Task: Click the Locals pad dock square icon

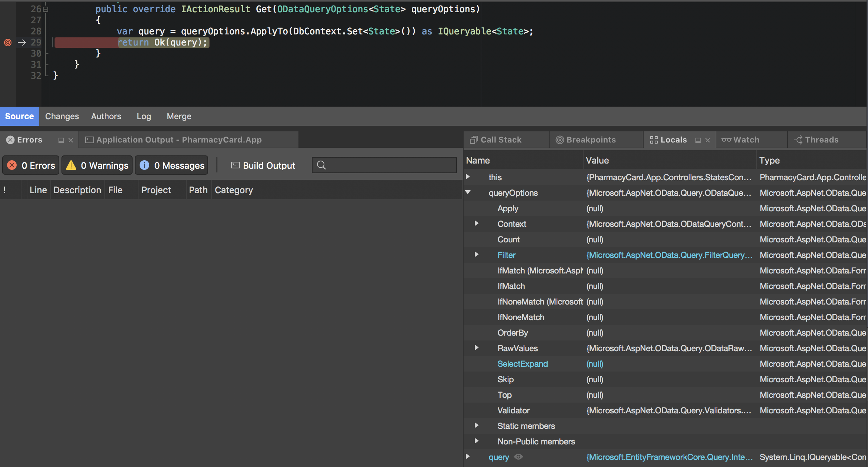Action: (698, 140)
